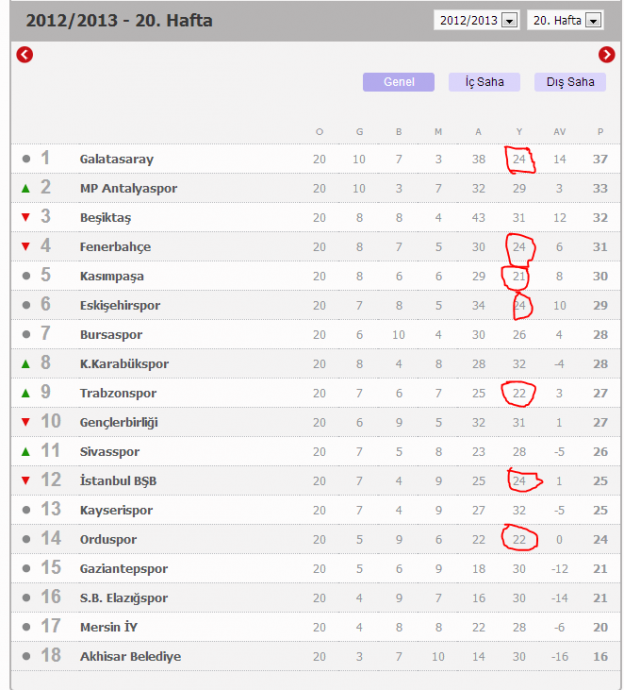This screenshot has width=624, height=690.
Task: Switch to the İç Saha tab
Action: (x=484, y=82)
